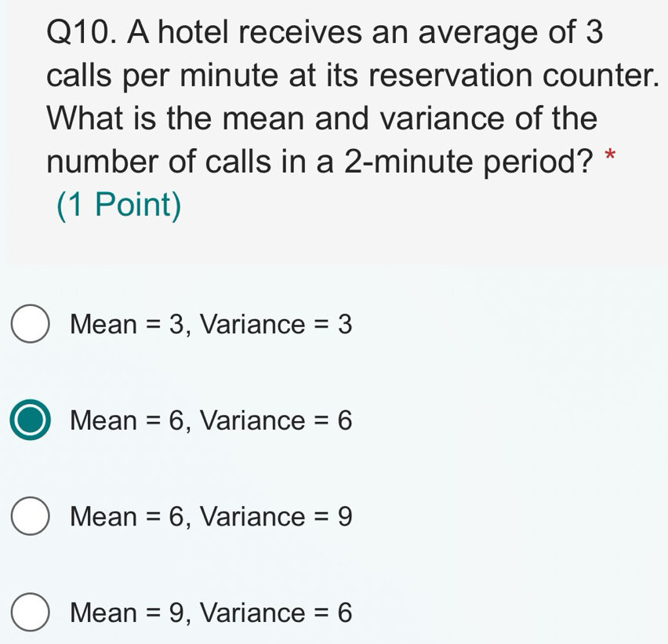Click the phrase 2-minute period in the question
Image resolution: width=668 pixels, height=644 pixels.
(x=463, y=162)
